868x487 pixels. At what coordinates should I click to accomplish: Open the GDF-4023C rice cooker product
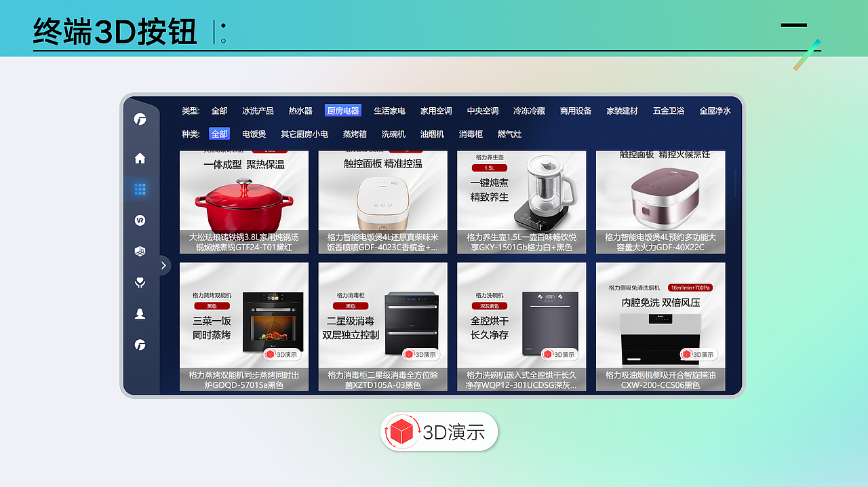382,202
